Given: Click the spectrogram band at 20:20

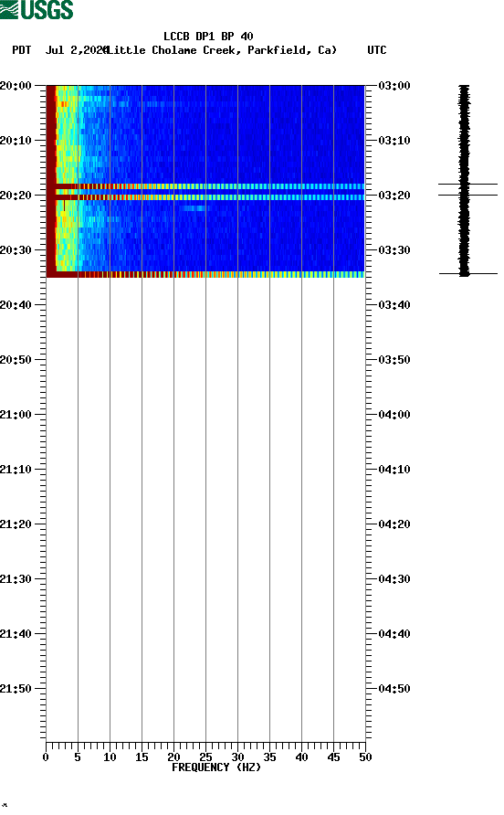Looking at the screenshot, I should coord(205,197).
